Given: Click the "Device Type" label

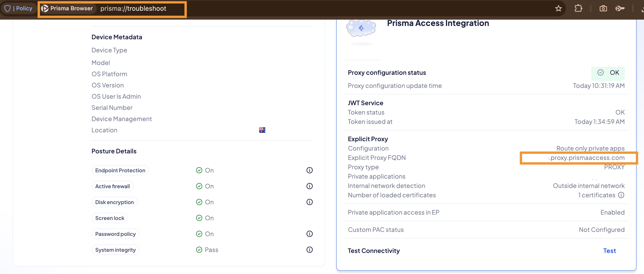Looking at the screenshot, I should point(109,50).
